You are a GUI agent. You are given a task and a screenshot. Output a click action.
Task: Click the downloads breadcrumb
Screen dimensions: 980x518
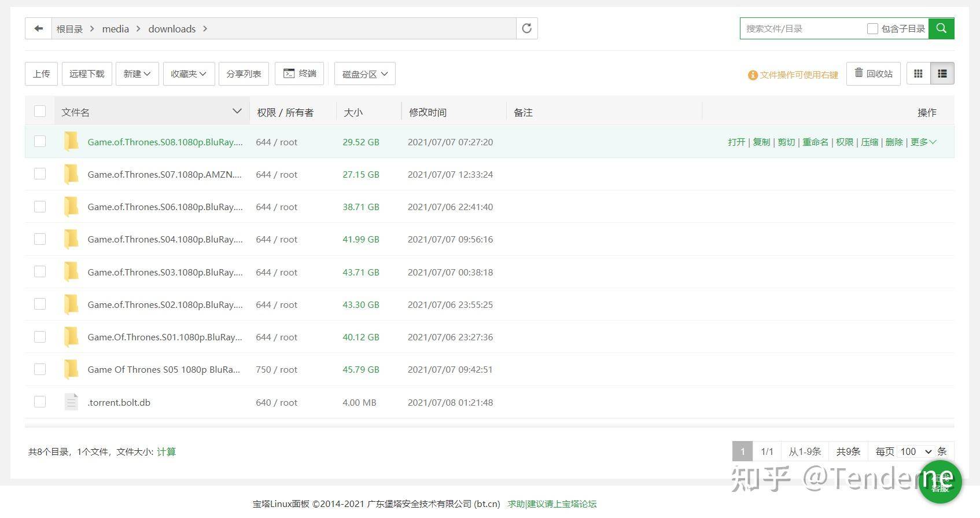pos(172,29)
